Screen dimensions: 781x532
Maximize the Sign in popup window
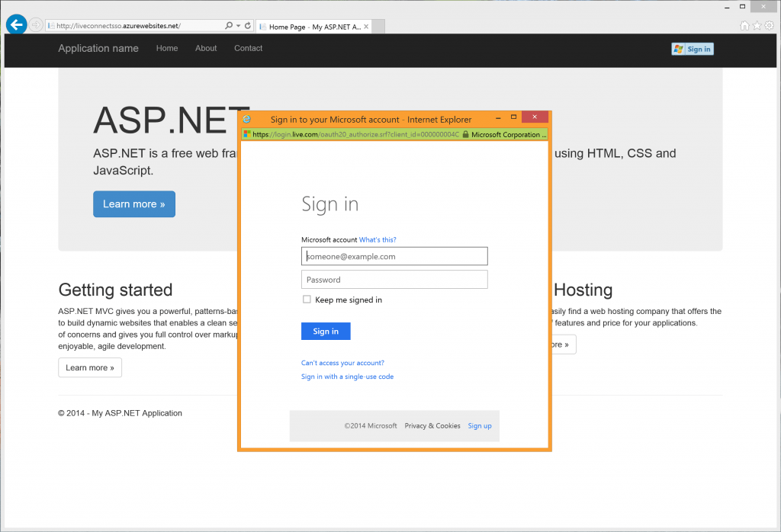tap(513, 117)
